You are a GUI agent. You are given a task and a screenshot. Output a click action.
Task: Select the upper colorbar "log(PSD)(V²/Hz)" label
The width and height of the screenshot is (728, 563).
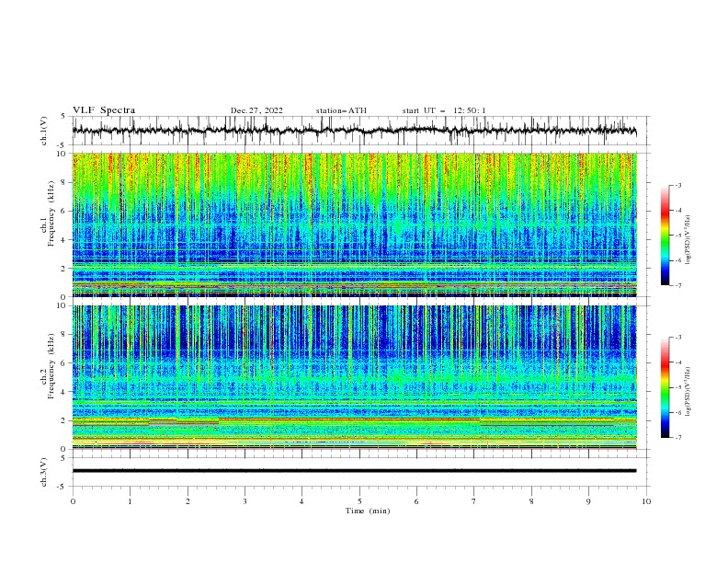click(688, 240)
